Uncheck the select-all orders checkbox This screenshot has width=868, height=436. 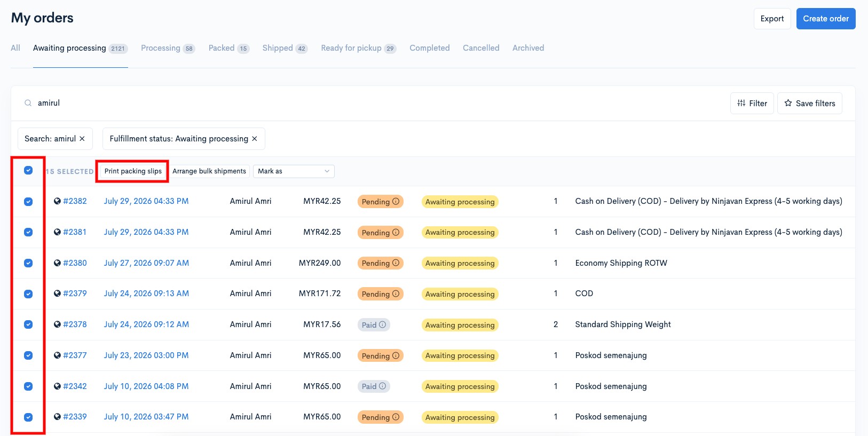click(28, 170)
